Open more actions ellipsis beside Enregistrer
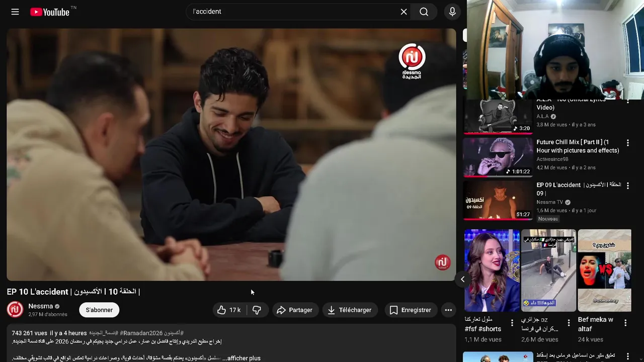The height and width of the screenshot is (362, 644). point(448,310)
